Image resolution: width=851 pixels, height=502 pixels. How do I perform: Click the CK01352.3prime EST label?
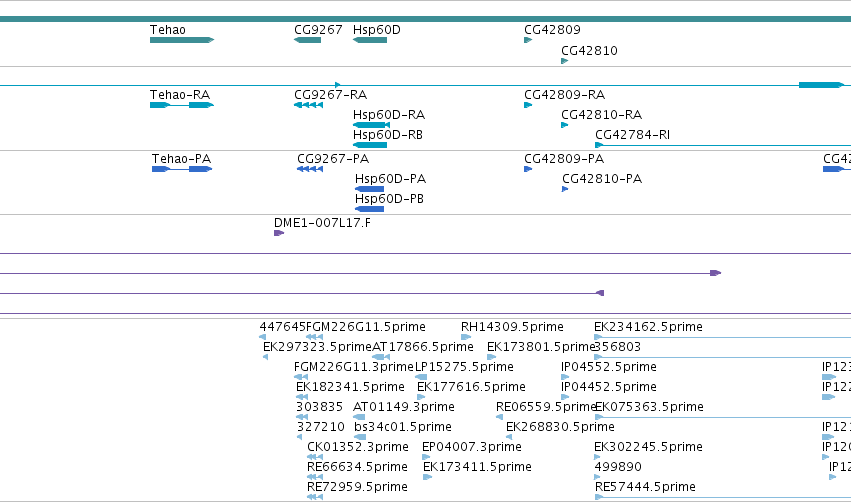click(358, 448)
